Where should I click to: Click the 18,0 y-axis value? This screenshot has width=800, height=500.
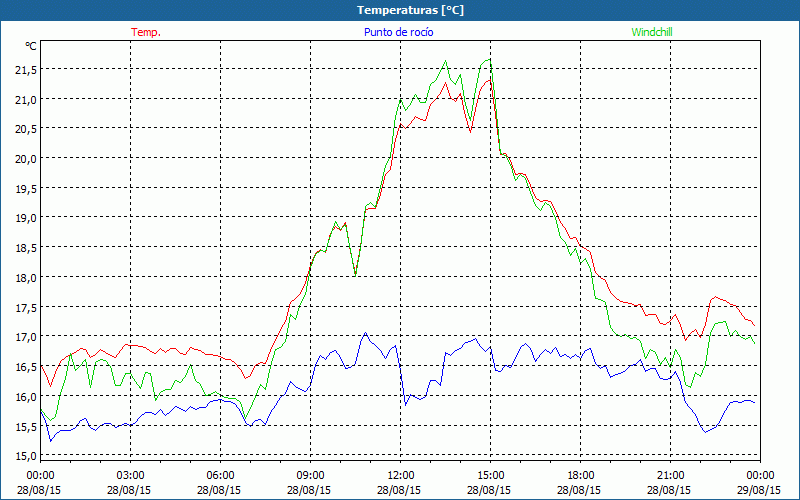(26, 278)
